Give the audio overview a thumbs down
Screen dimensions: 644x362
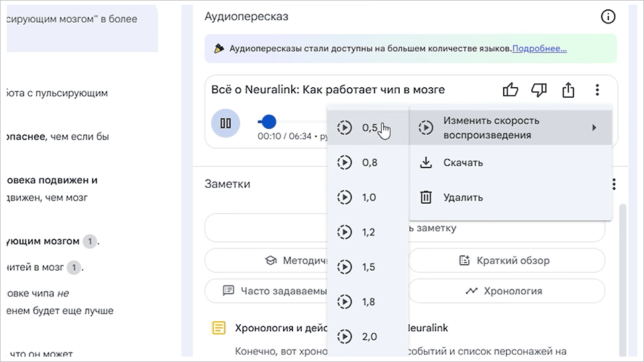[539, 89]
